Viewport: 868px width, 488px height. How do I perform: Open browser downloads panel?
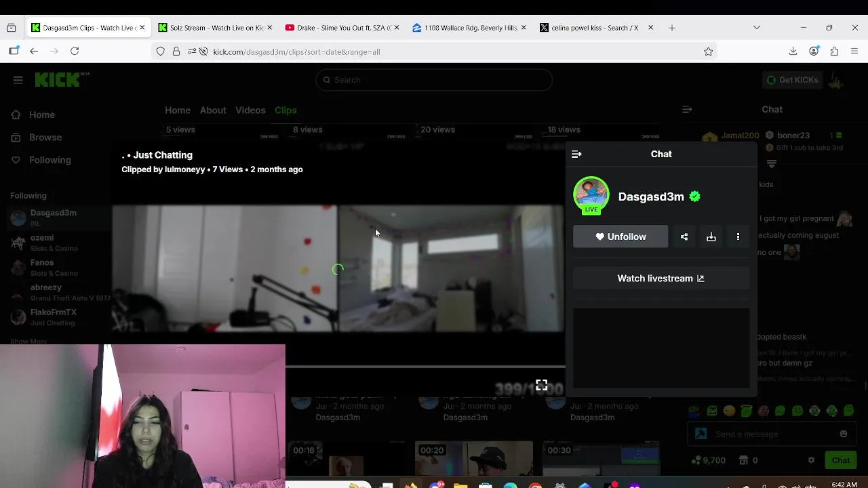(793, 52)
